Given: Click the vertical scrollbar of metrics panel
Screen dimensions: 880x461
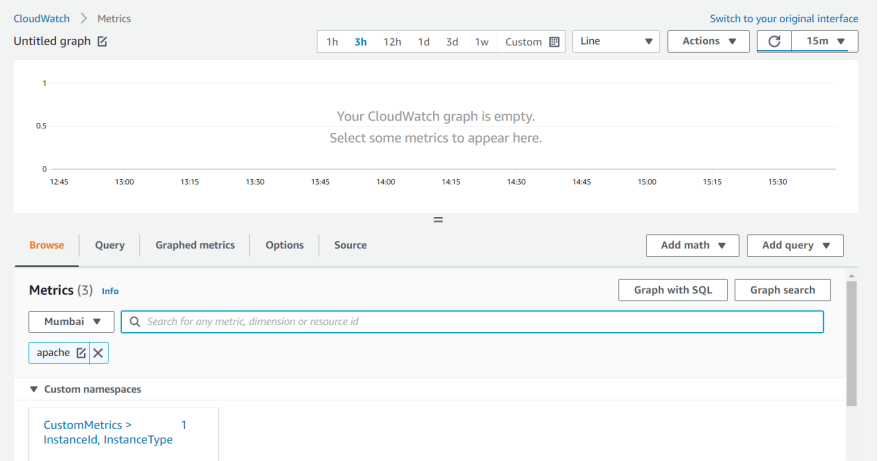Looking at the screenshot, I should [851, 343].
